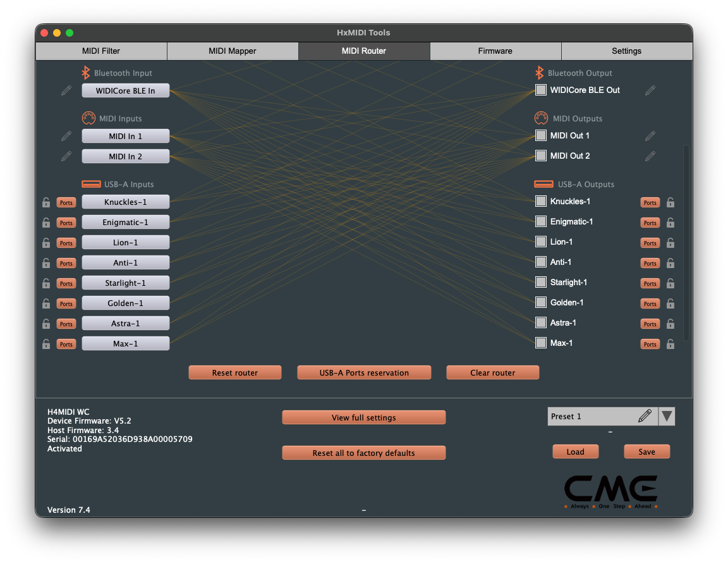Enable WIDICore BLE Out checkbox
The image size is (728, 564).
pyautogui.click(x=541, y=90)
